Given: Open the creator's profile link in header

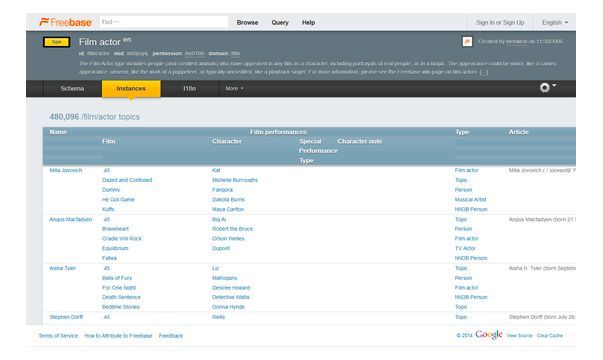Looking at the screenshot, I should [x=516, y=42].
